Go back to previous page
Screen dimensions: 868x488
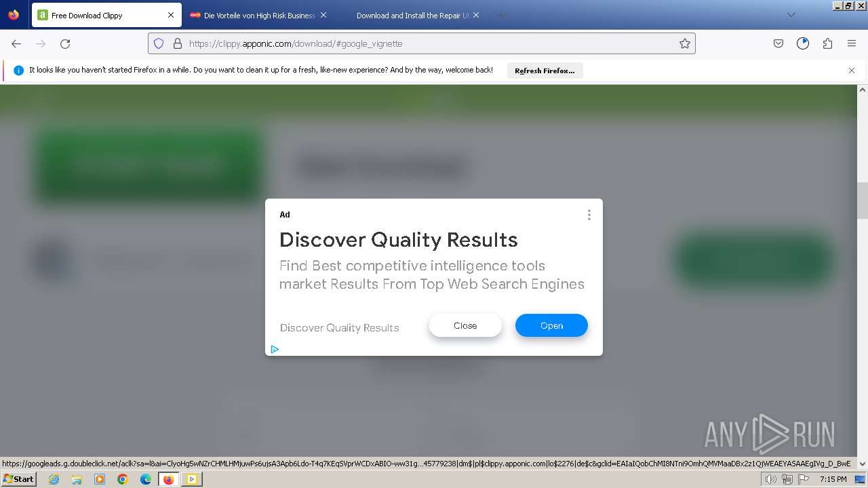[x=16, y=43]
